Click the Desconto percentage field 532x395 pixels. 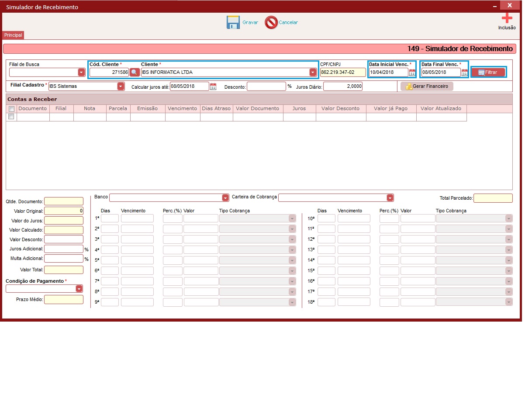266,87
